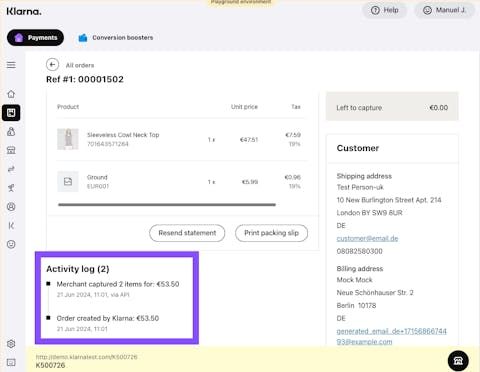Open the Klarna K sidebar icon

pos(11,226)
